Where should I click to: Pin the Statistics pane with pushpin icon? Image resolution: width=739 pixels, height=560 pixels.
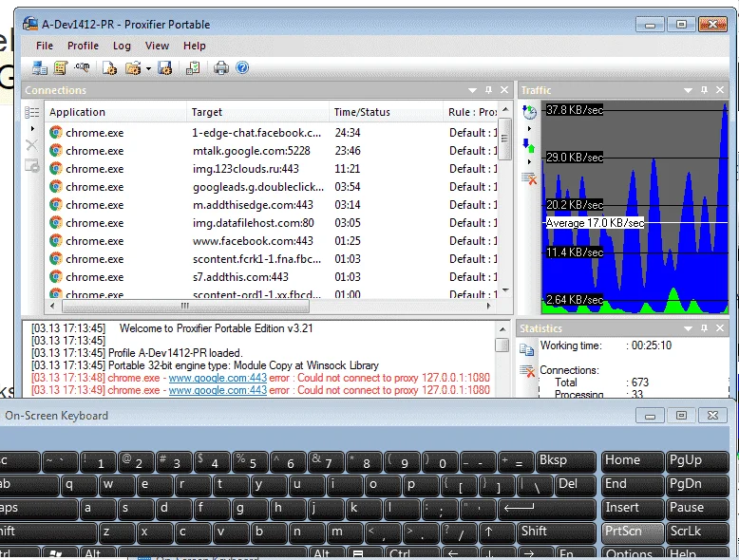tap(704, 328)
